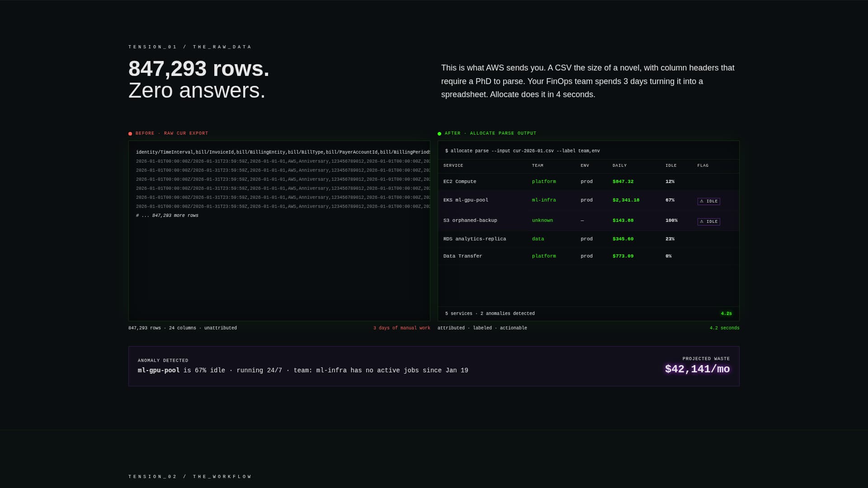Click the 'ml-gpu-pool is 67% idle' anomaly message
Image resolution: width=868 pixels, height=488 pixels.
(303, 371)
